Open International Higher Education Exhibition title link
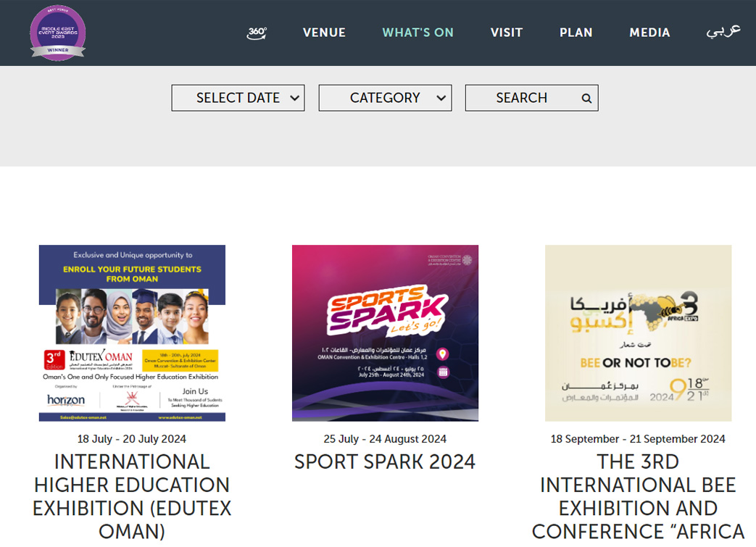 [132, 496]
